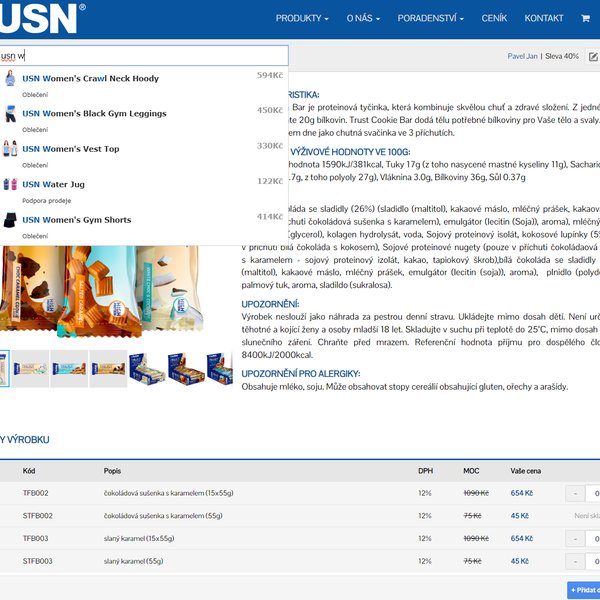This screenshot has width=600, height=600.
Task: Click the Pavel Jan user link
Action: (523, 56)
